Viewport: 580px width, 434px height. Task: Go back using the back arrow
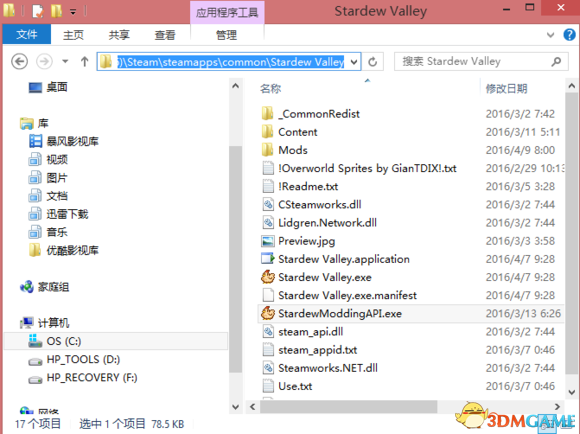tap(20, 61)
